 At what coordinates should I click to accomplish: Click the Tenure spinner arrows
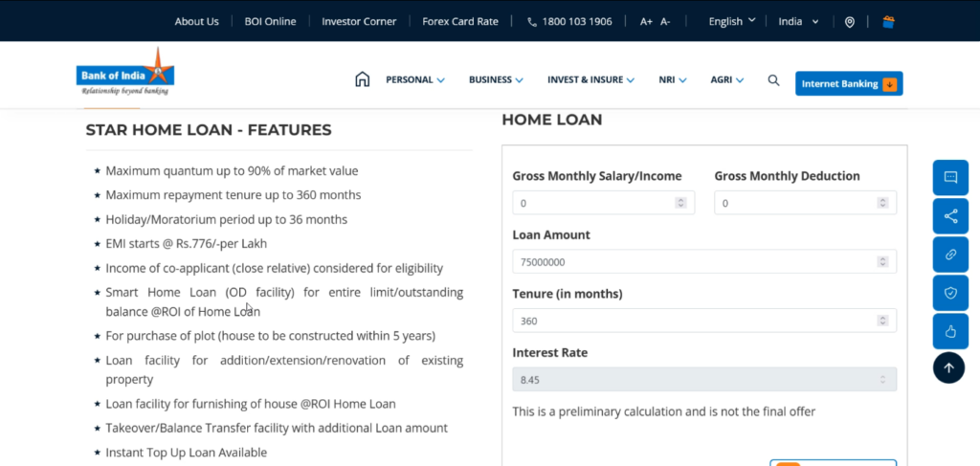tap(882, 321)
